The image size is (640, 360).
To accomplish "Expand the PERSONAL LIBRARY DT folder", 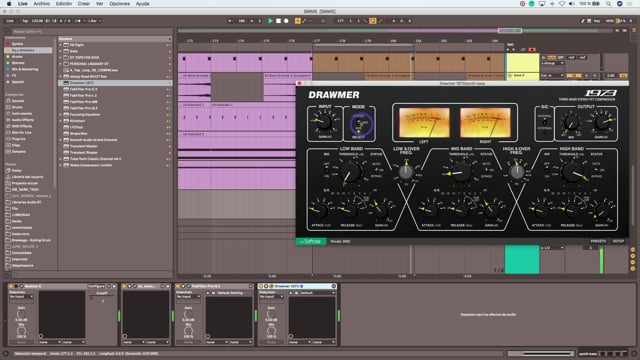I will coord(60,64).
